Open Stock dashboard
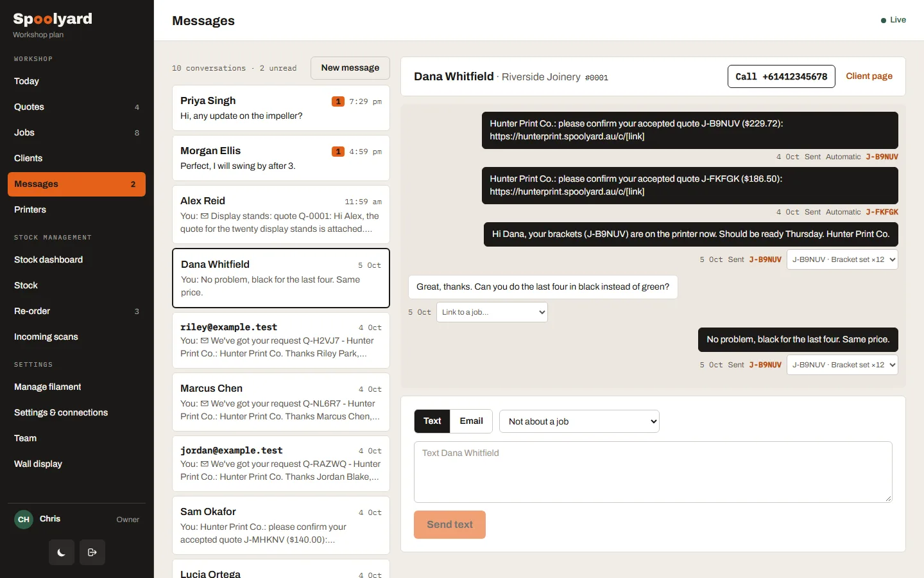Viewport: 924px width, 578px height. coord(76,259)
